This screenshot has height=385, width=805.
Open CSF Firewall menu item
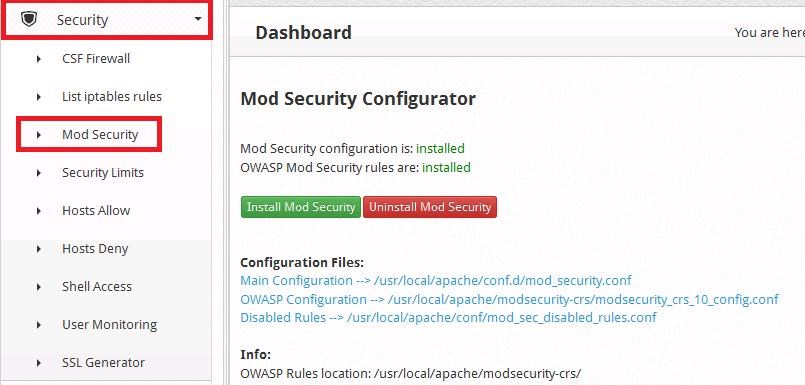click(96, 59)
